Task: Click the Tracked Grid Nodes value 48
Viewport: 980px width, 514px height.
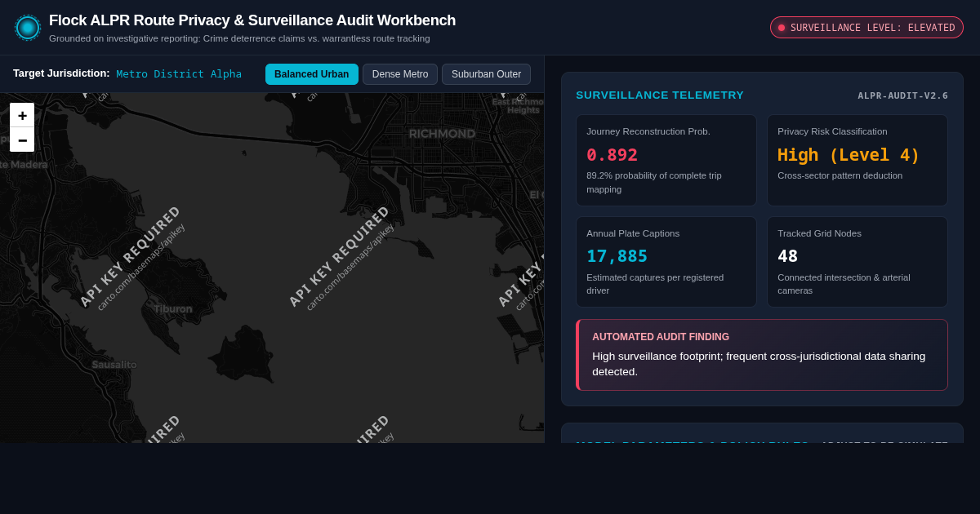Action: (x=787, y=256)
